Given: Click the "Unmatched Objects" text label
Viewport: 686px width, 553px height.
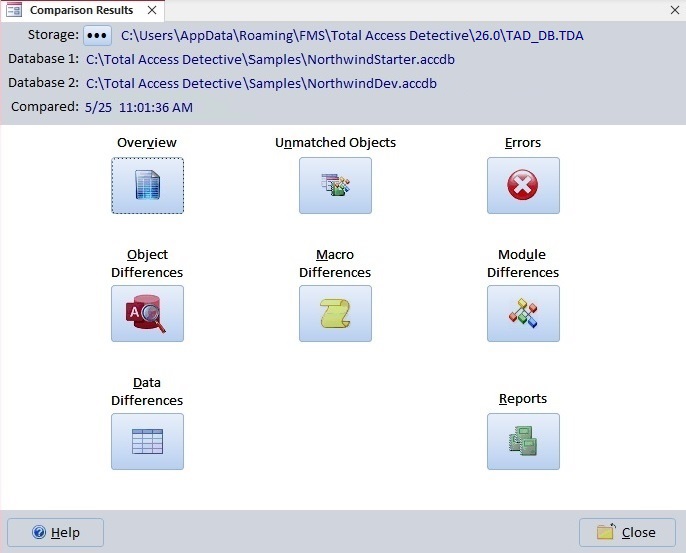Looking at the screenshot, I should pos(335,143).
